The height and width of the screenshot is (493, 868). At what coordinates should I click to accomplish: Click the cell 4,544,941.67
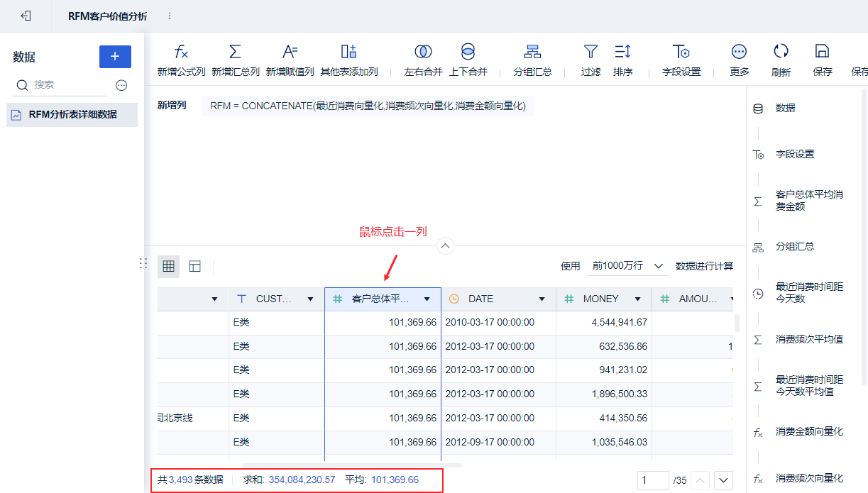(x=605, y=322)
